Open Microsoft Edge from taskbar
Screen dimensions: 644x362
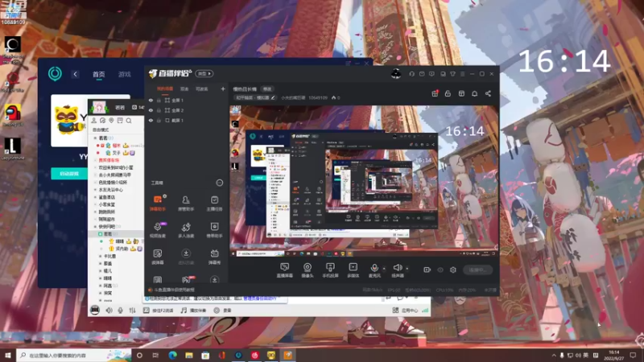tap(172, 355)
